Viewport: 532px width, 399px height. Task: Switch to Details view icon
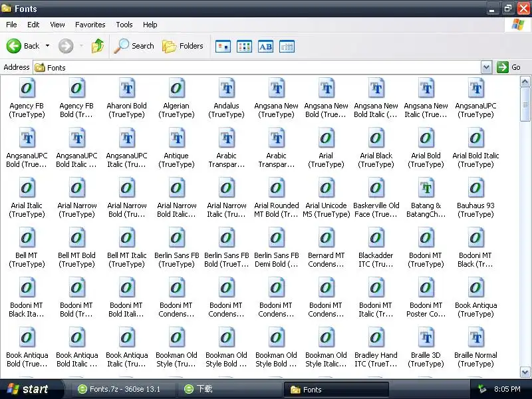point(287,47)
